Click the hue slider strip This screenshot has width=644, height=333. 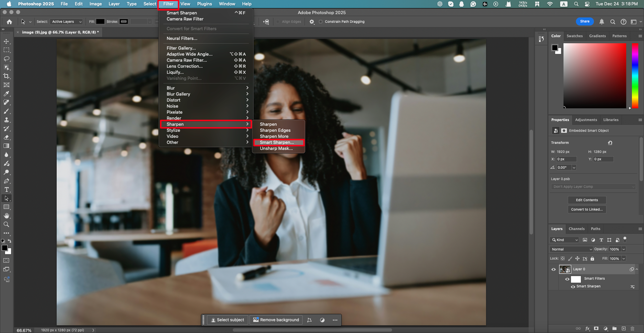click(x=635, y=75)
